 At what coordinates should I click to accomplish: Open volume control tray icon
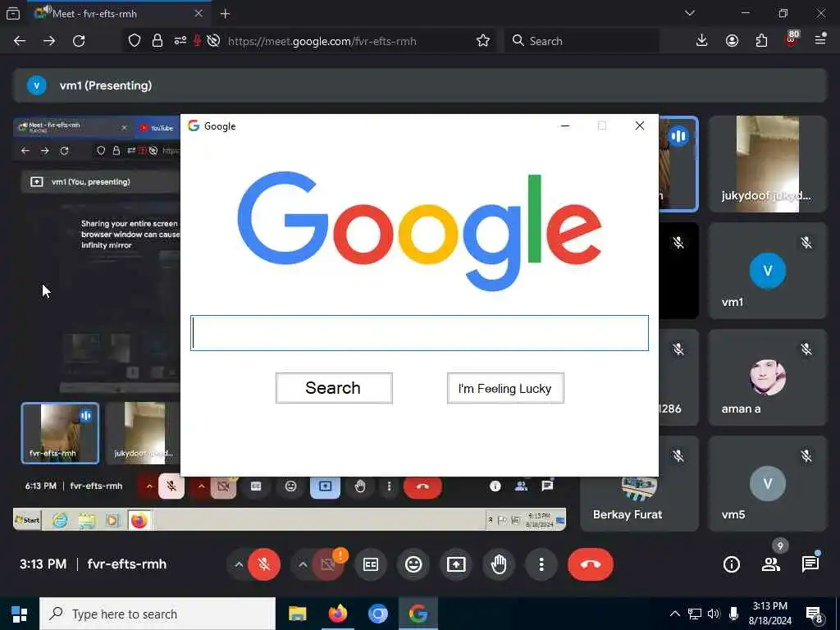(x=714, y=614)
